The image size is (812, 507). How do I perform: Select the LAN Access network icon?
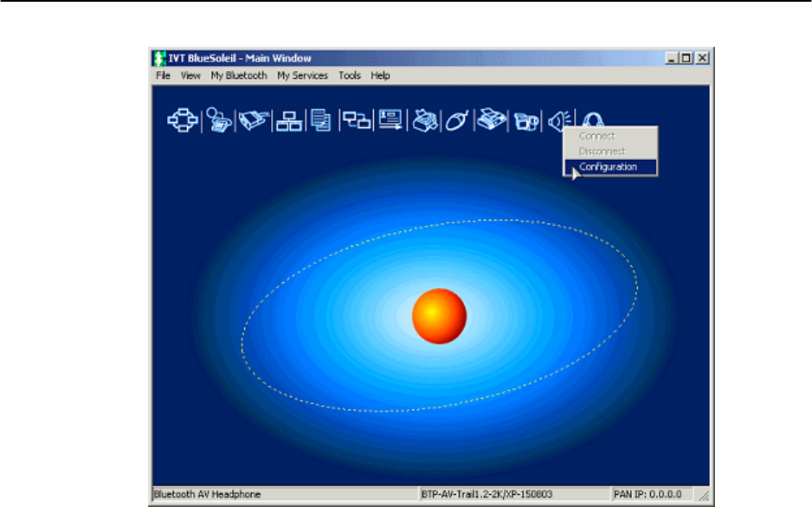pos(289,121)
